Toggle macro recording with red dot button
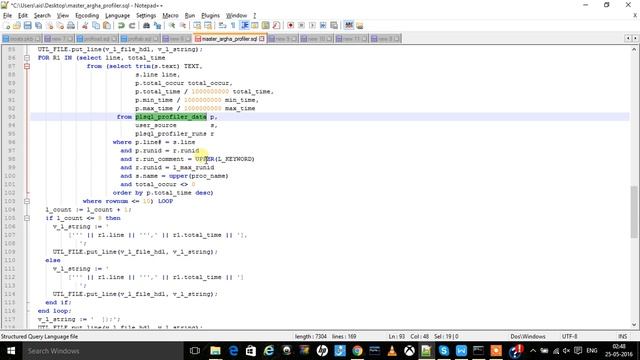640x360 pixels. pos(291,25)
